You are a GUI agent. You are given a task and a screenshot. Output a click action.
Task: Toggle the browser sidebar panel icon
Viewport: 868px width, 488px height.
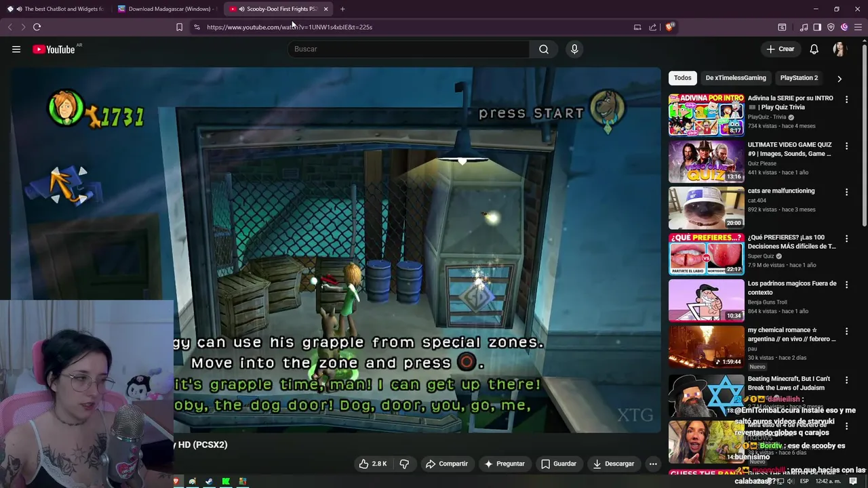(817, 27)
